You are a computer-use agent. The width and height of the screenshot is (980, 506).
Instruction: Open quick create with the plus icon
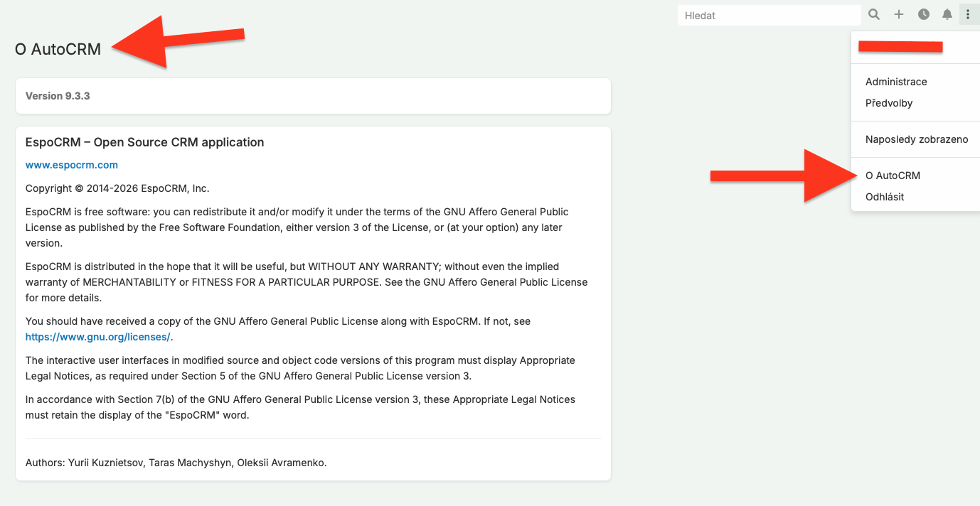(899, 14)
